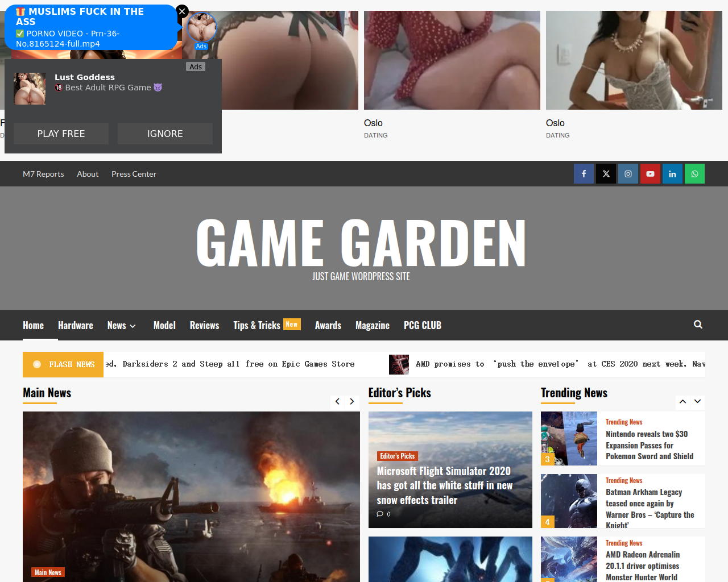Open Batman Arkham Legacy article
This screenshot has width=728, height=582.
650,508
